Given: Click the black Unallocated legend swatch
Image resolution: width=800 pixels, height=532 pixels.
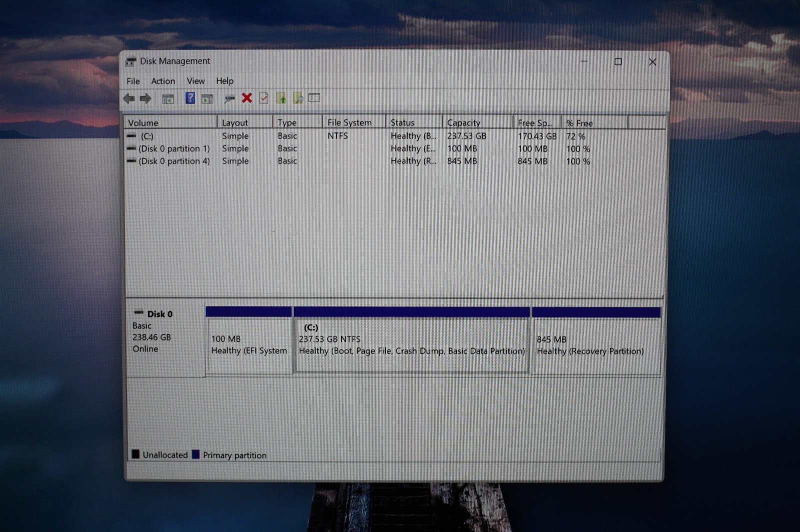Looking at the screenshot, I should tap(136, 454).
